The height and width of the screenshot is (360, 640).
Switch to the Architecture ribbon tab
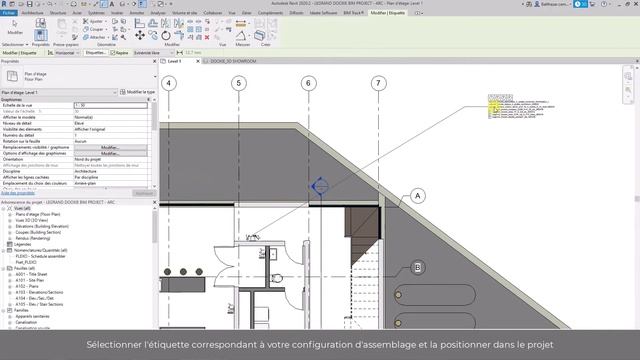(x=32, y=13)
